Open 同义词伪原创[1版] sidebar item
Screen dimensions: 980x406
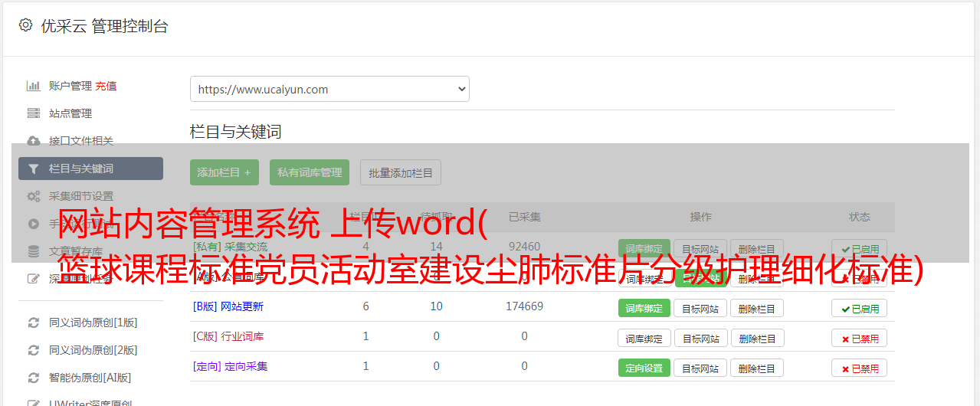pos(93,323)
